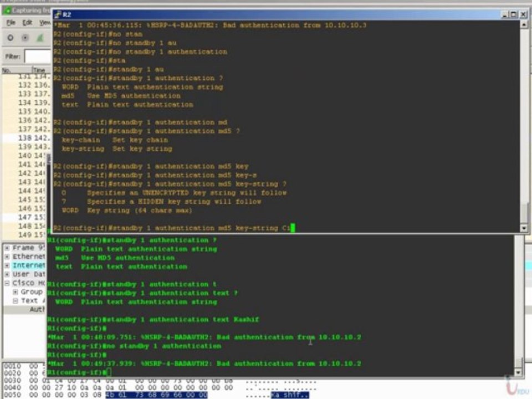Select packet number 132 in the list
This screenshot has height=399, width=532.
pos(27,85)
